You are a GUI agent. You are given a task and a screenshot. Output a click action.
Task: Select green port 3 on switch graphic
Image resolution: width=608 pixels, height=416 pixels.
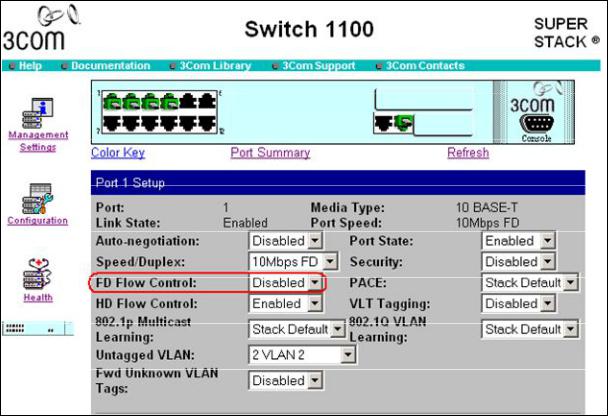150,101
